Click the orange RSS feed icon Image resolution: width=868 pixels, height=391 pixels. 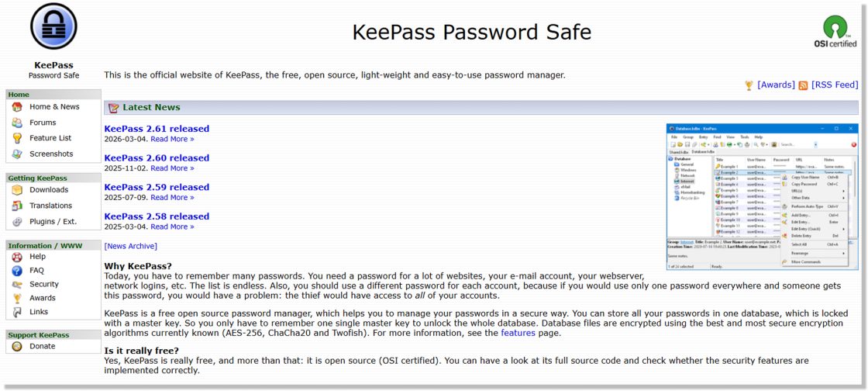click(803, 85)
